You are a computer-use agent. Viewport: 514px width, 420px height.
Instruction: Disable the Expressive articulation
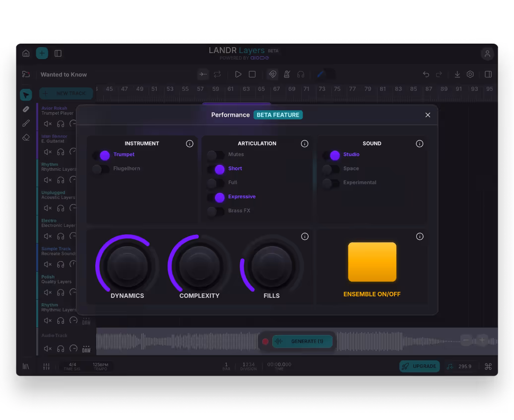pyautogui.click(x=216, y=197)
